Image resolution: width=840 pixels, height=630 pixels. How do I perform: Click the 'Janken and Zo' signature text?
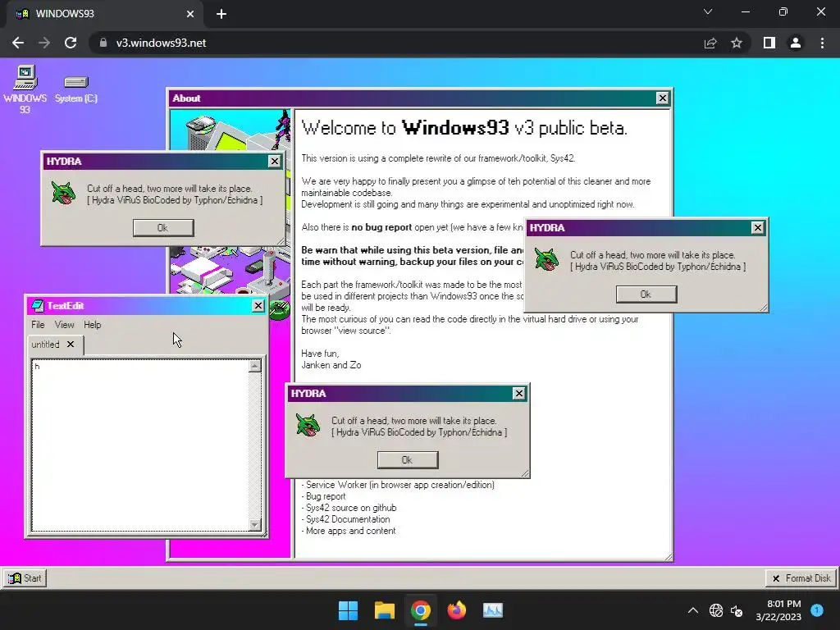(331, 365)
